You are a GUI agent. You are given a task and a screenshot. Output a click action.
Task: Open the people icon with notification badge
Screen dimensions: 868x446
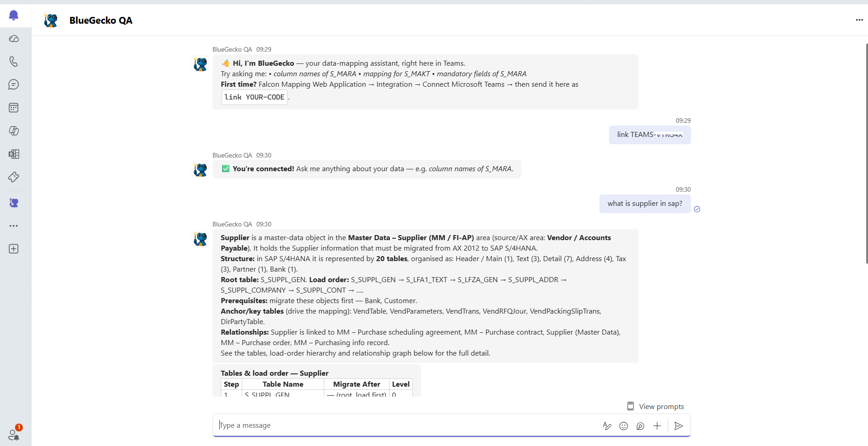point(14,434)
